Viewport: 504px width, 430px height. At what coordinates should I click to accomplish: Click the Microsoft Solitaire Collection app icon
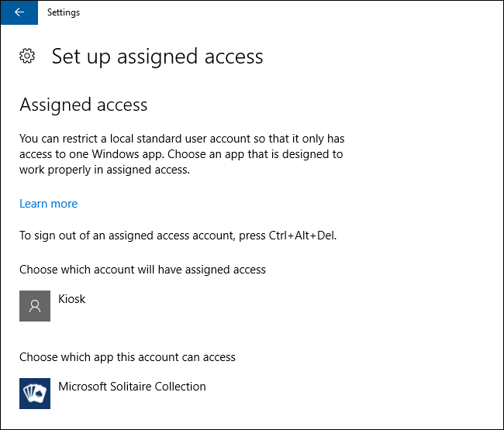pos(35,393)
